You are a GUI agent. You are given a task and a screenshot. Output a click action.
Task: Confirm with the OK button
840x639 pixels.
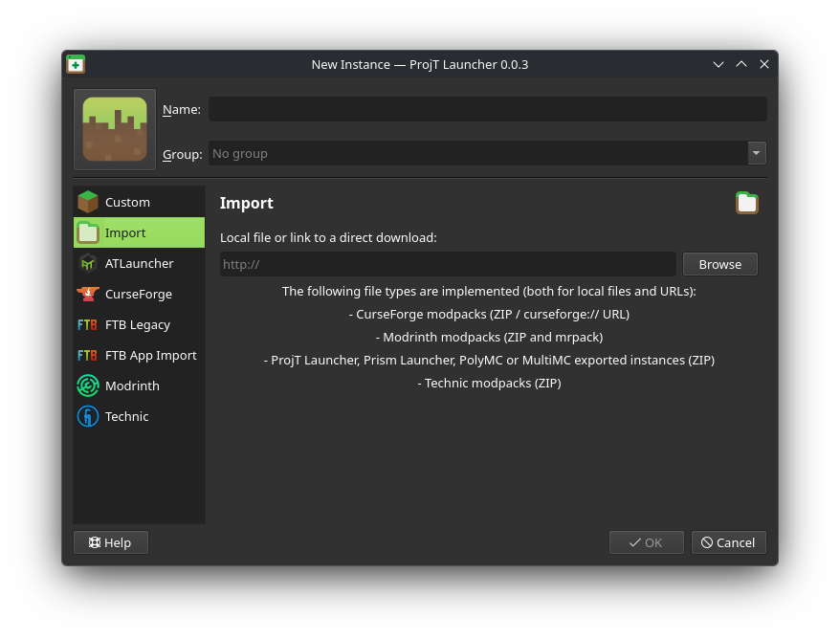pos(646,542)
